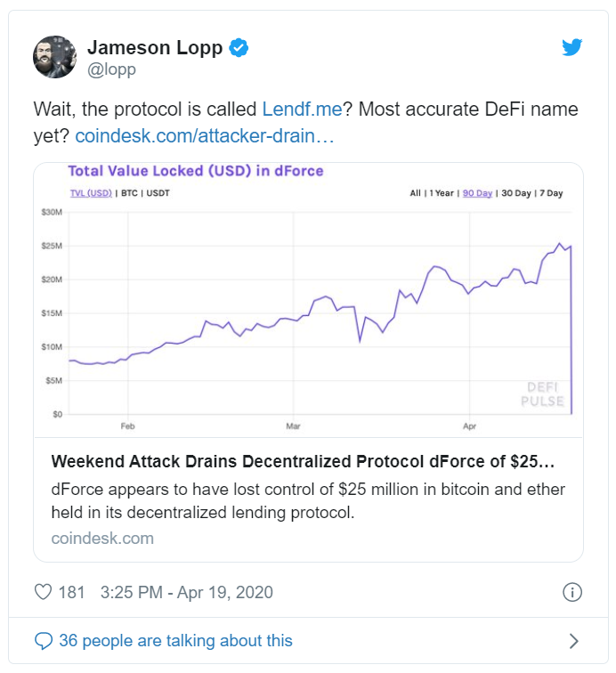Open the Weekend Attack Drains article headline

303,462
